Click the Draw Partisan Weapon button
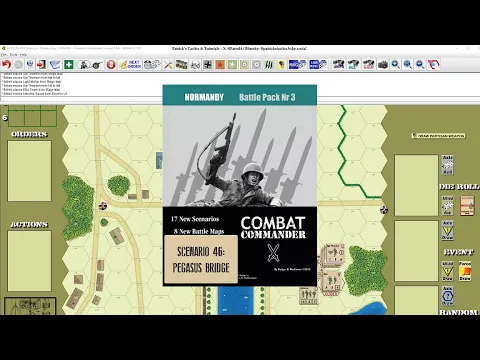 [438, 136]
